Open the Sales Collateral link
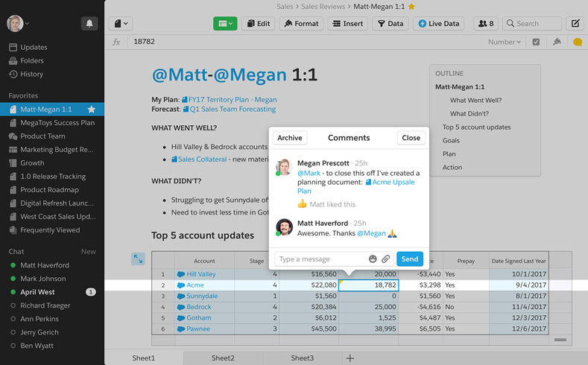Screen dimensions: 588x365 point(199,159)
